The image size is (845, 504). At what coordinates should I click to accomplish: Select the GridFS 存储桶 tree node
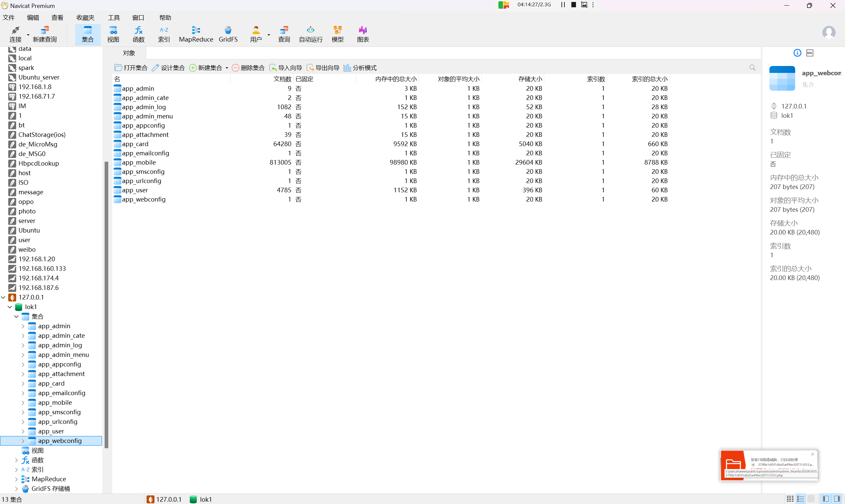[x=51, y=489]
